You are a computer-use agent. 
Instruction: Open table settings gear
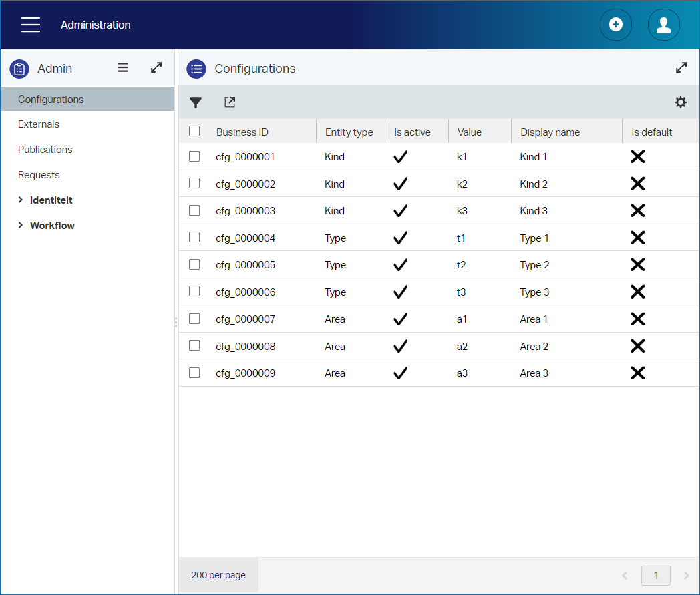pyautogui.click(x=680, y=102)
